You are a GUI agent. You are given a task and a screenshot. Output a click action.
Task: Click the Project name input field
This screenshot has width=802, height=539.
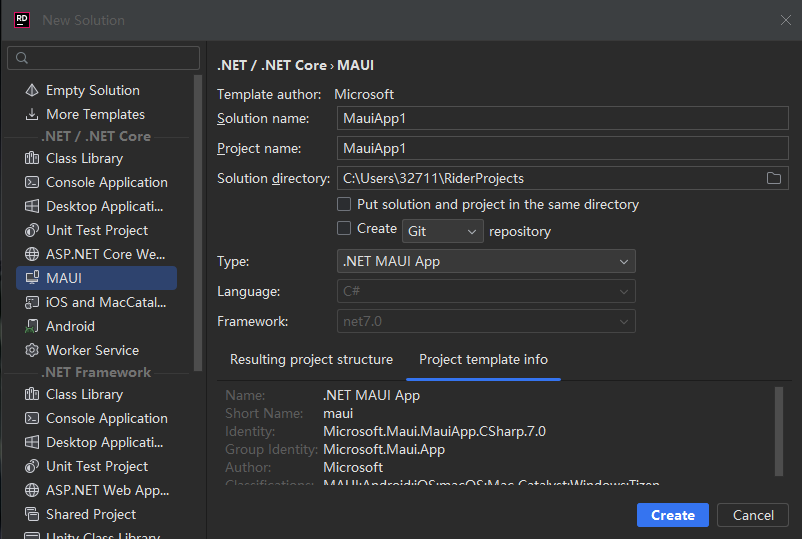[x=563, y=148]
